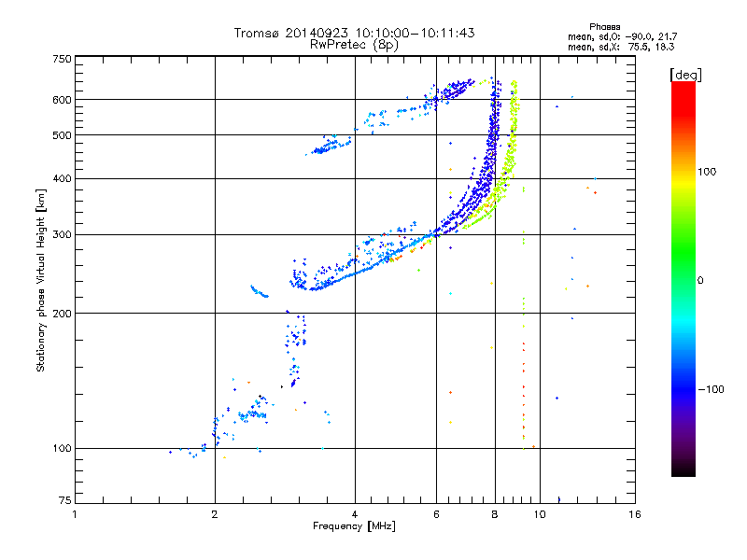Click the x-axis tick label '8'
747x560 pixels.
495,514
